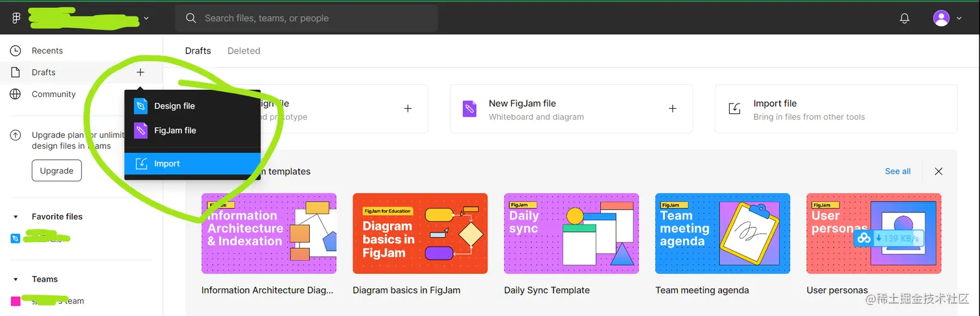This screenshot has height=316, width=980.
Task: Open Diagram basics in FigJam thumbnail
Action: pyautogui.click(x=420, y=234)
